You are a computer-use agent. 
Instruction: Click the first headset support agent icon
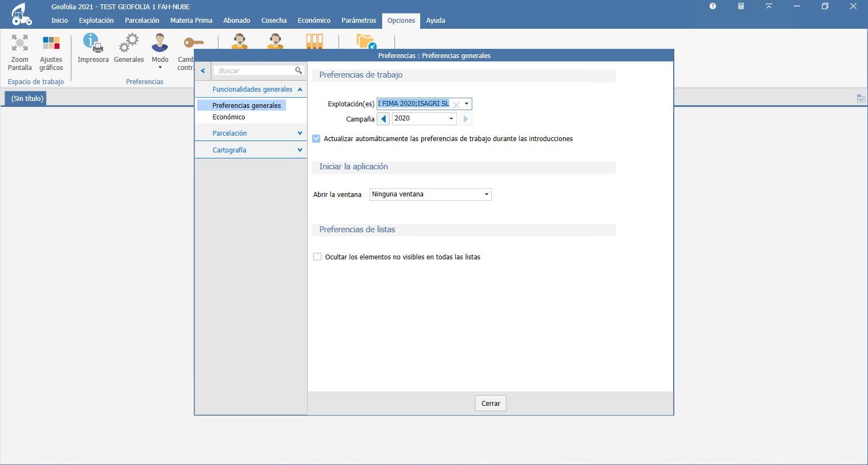239,42
